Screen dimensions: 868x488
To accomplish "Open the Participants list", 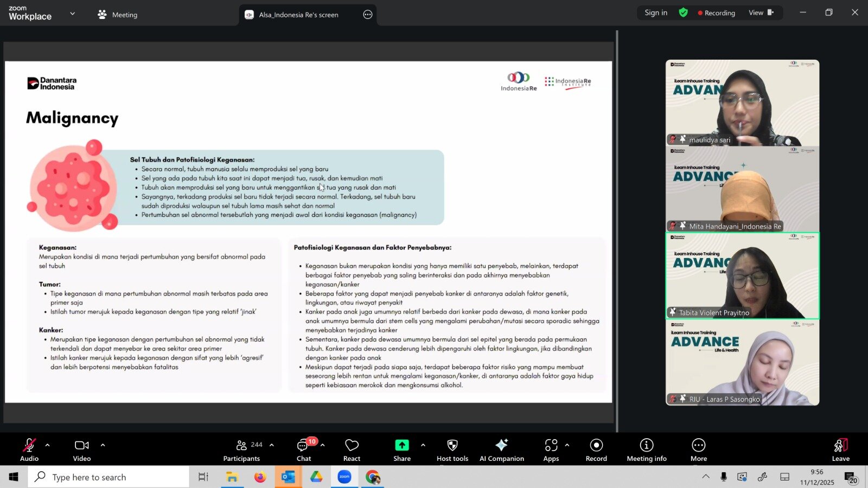I will coord(242,450).
